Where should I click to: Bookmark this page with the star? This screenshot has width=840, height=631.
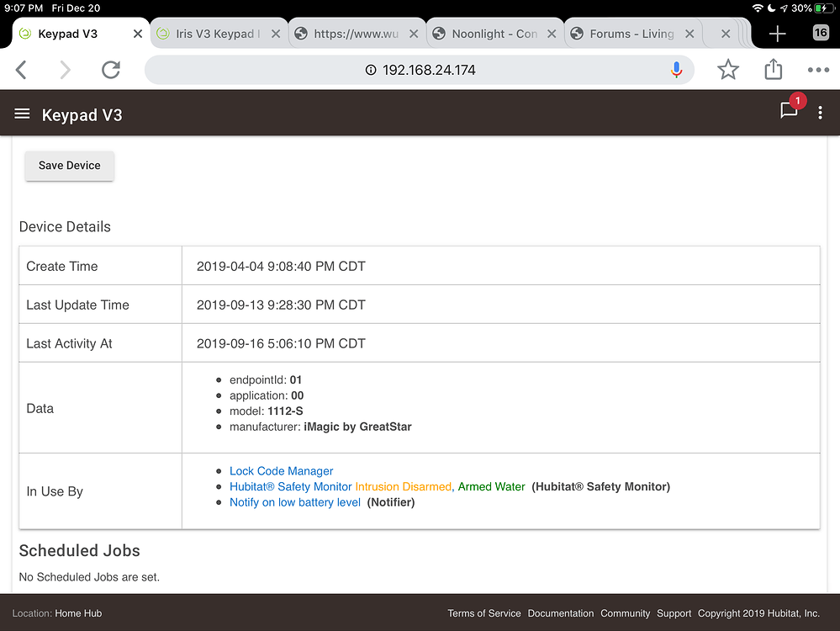click(x=728, y=70)
